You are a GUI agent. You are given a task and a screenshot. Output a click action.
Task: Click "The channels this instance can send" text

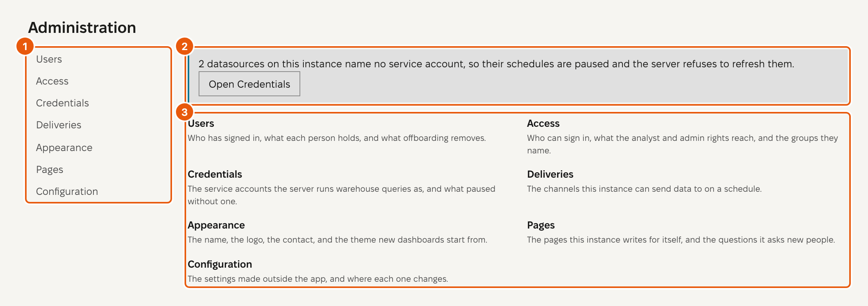pyautogui.click(x=644, y=189)
